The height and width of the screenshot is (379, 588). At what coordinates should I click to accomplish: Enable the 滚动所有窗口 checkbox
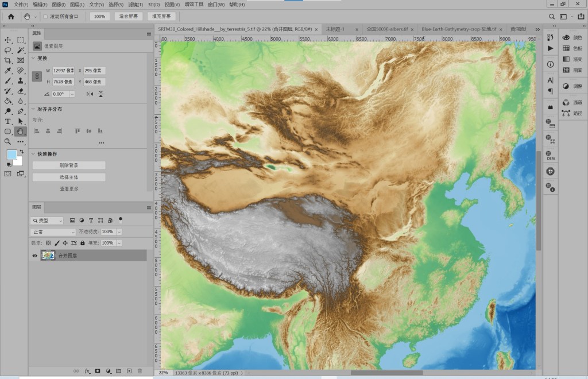tap(45, 17)
